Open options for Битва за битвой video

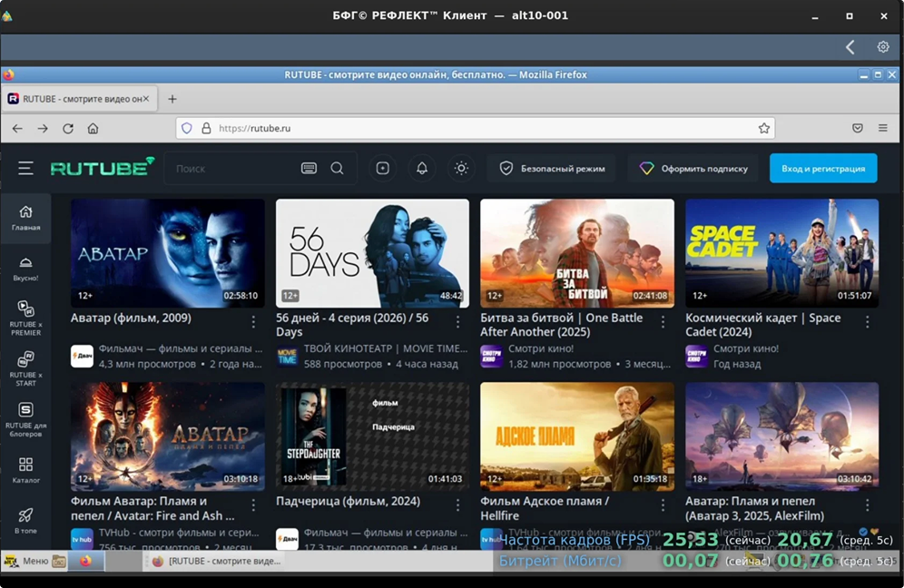pos(663,322)
